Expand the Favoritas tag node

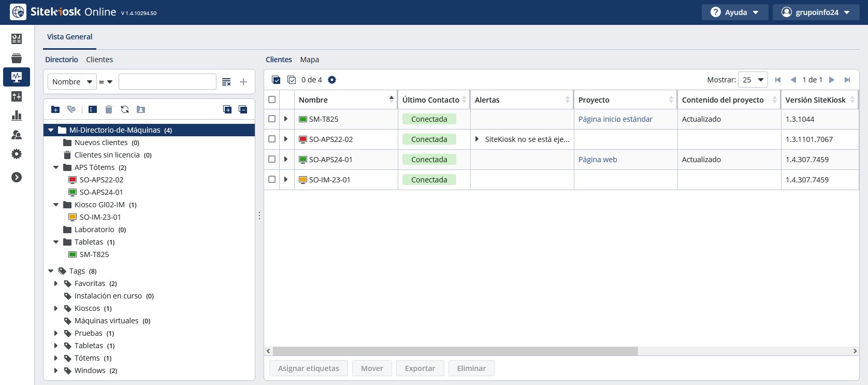coord(56,283)
